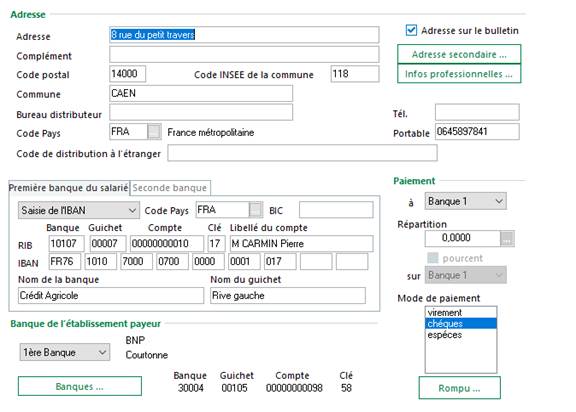Click the Adresse field with rue du petit travers
576x412 pixels.
click(x=244, y=35)
